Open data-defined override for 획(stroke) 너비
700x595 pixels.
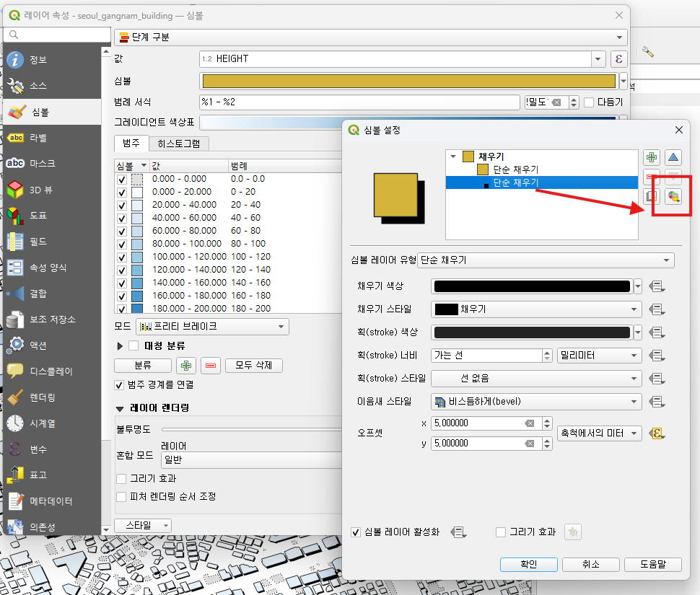tap(657, 356)
